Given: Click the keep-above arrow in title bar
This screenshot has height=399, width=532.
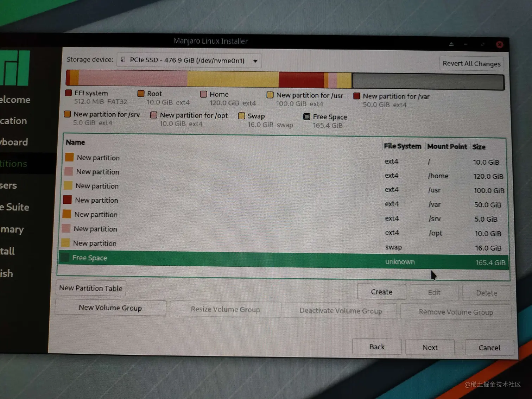Looking at the screenshot, I should (x=451, y=44).
